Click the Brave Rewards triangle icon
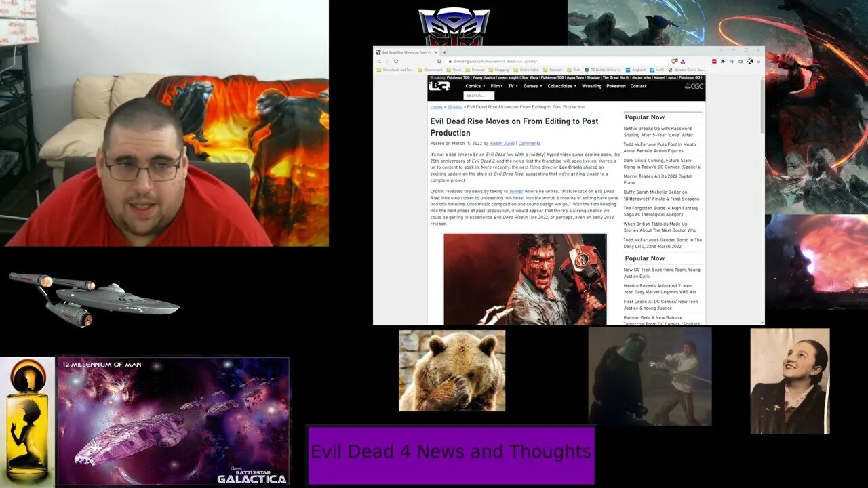 (683, 62)
